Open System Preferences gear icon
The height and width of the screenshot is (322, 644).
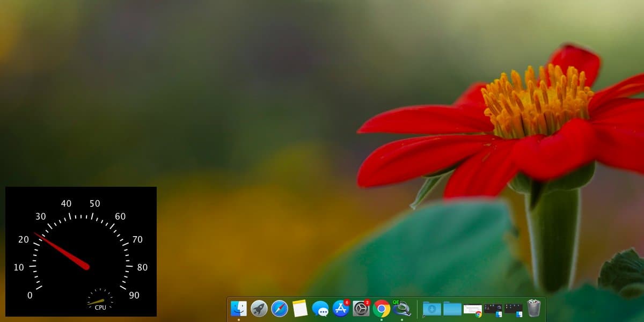click(x=362, y=308)
